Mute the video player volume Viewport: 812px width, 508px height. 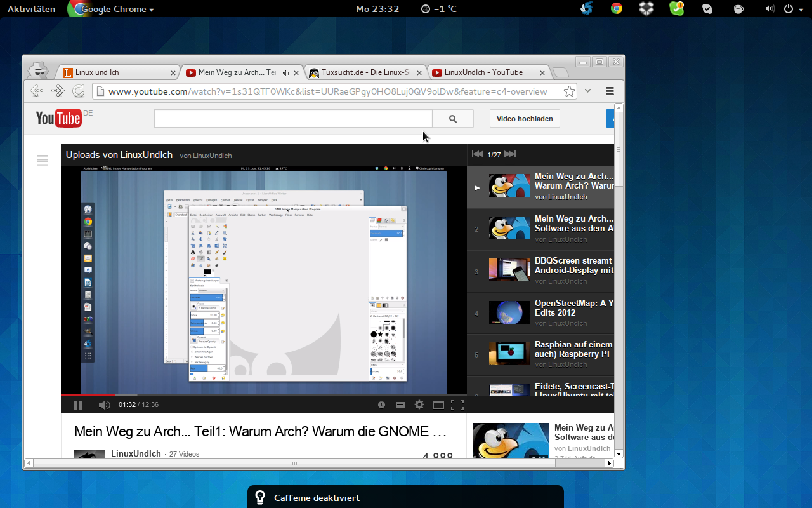104,404
